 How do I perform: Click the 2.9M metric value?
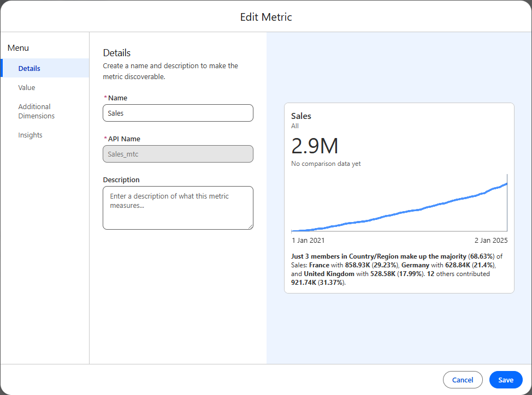click(315, 146)
